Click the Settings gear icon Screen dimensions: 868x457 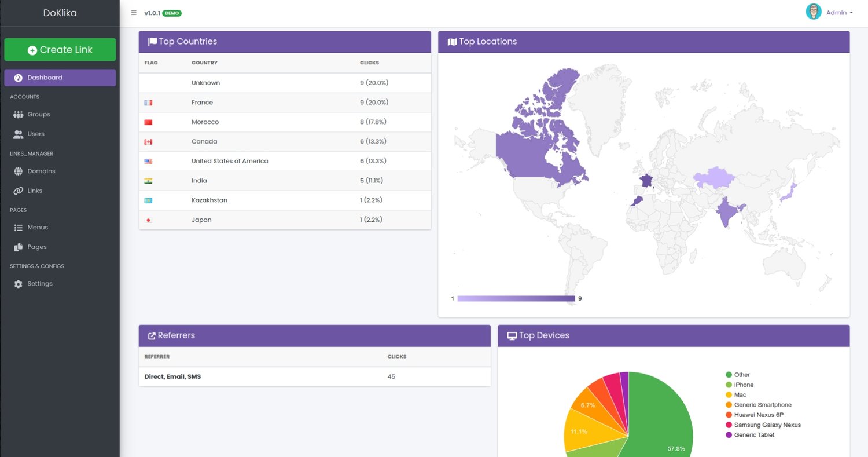coord(18,284)
